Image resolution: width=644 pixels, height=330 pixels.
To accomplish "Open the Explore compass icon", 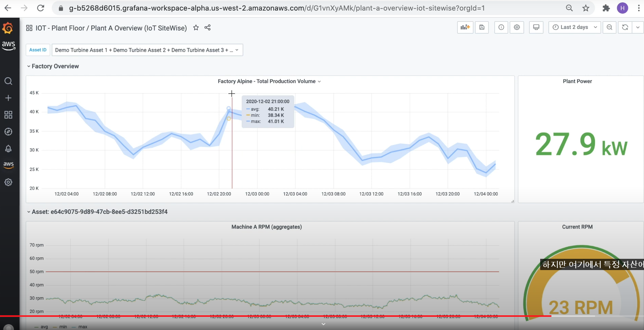I will [x=9, y=132].
